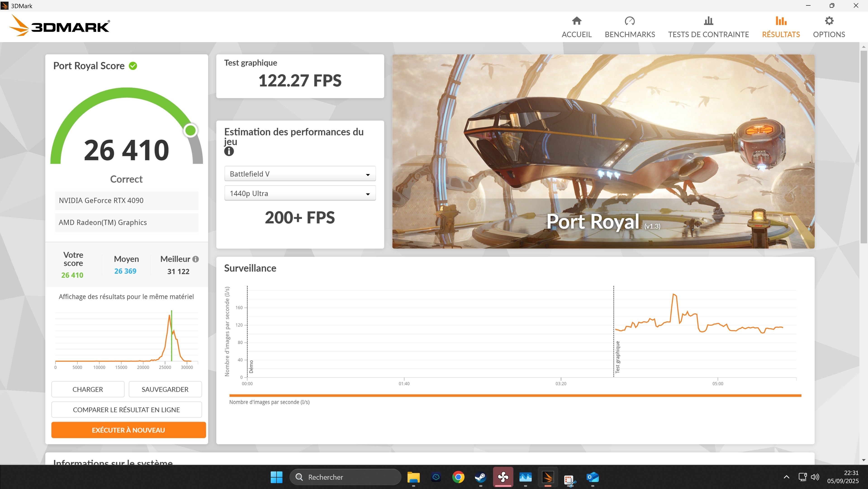This screenshot has height=489, width=868.
Task: Open the TESTS DE CONTRAINTE tab
Action: coord(708,27)
